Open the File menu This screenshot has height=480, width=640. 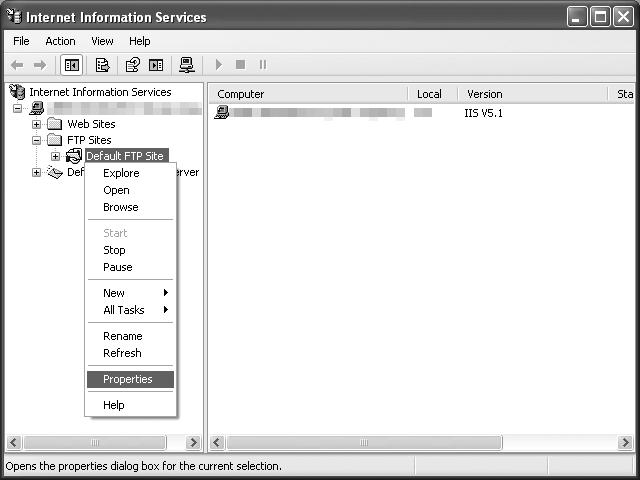(x=21, y=41)
